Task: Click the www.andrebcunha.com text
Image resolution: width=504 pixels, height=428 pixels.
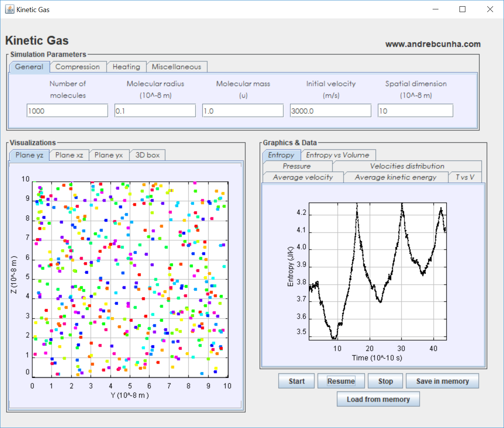Action: 433,44
